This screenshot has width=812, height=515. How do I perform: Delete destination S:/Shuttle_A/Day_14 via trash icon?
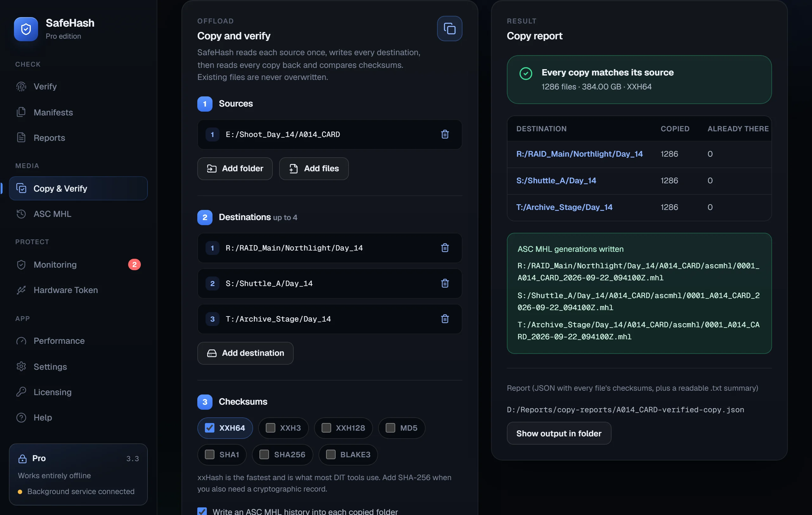click(x=445, y=284)
